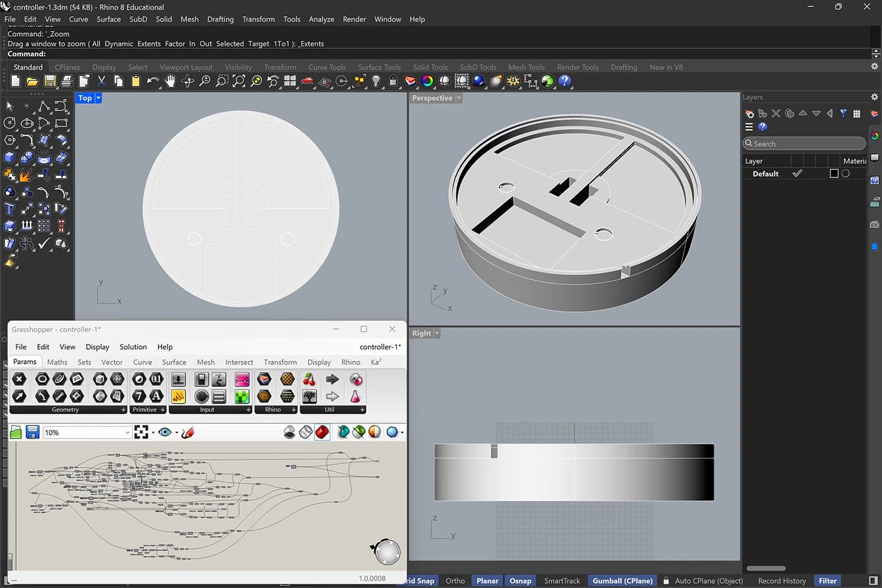The width and height of the screenshot is (882, 588).
Task: Click the four-viewport layout icon
Action: coord(290,81)
